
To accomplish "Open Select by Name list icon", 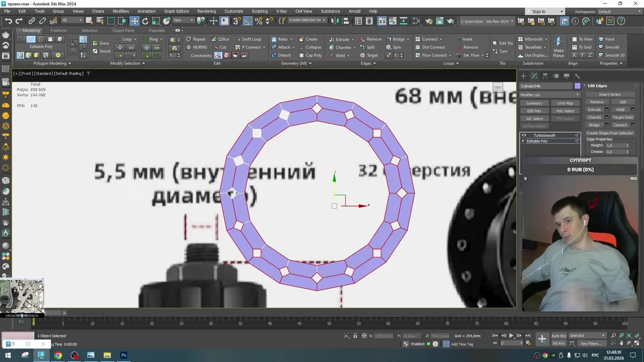I will pos(100,21).
